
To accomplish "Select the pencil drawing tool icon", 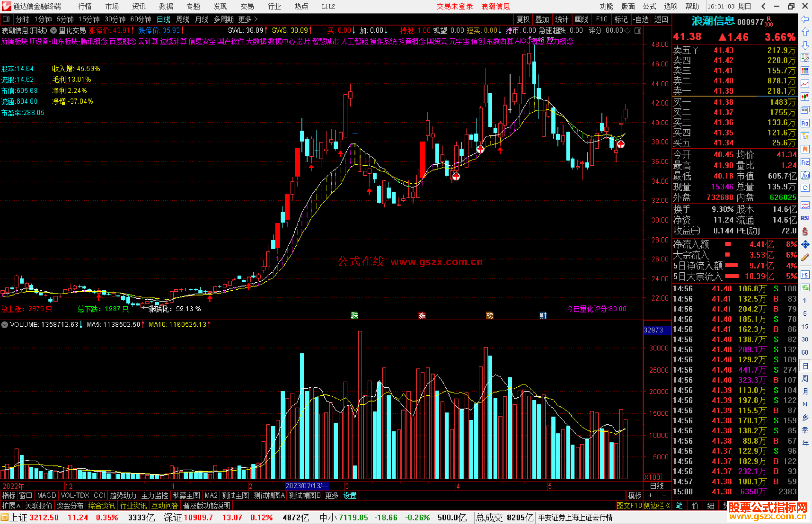I will click(805, 257).
